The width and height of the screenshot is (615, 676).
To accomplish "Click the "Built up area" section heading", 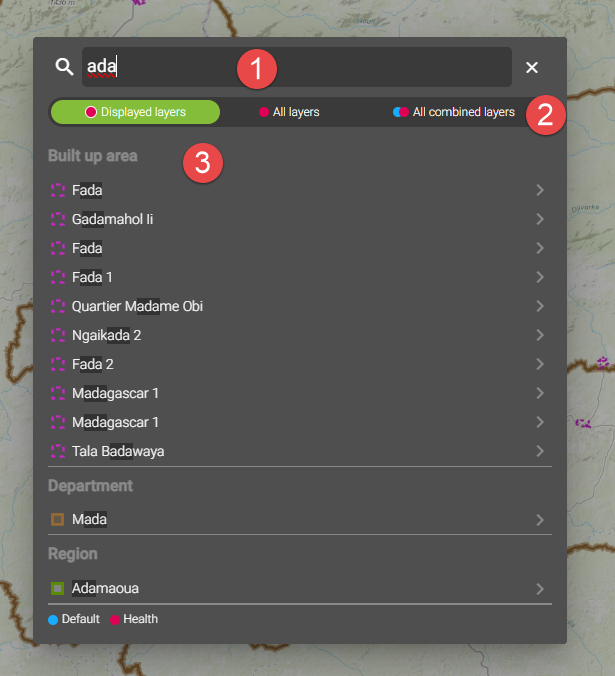I will coord(93,156).
